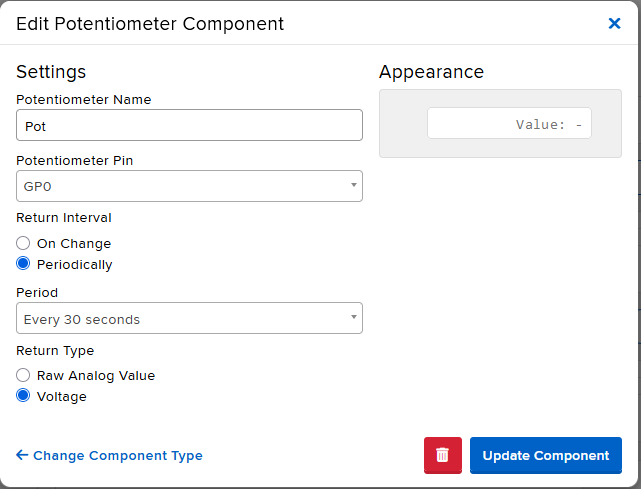Click the Settings heading
This screenshot has width=641, height=489.
click(51, 72)
